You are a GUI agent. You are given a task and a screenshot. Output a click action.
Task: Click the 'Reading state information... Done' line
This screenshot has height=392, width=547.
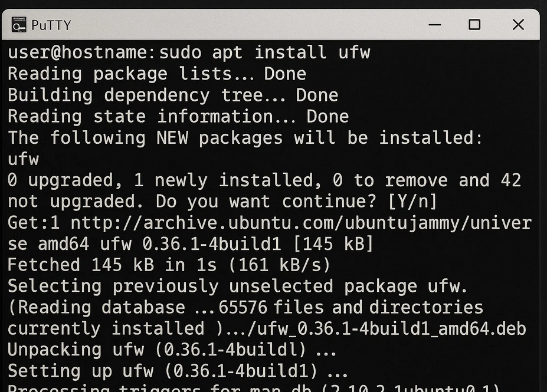coord(178,116)
